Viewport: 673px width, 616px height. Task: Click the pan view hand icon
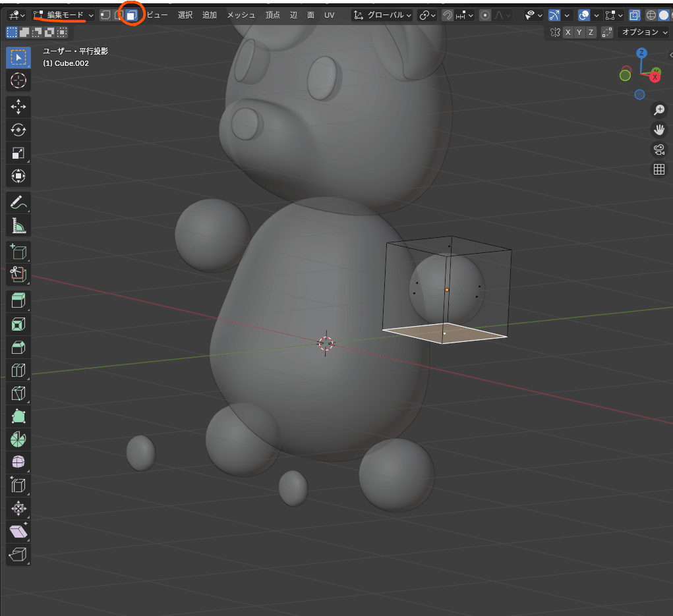pos(659,130)
